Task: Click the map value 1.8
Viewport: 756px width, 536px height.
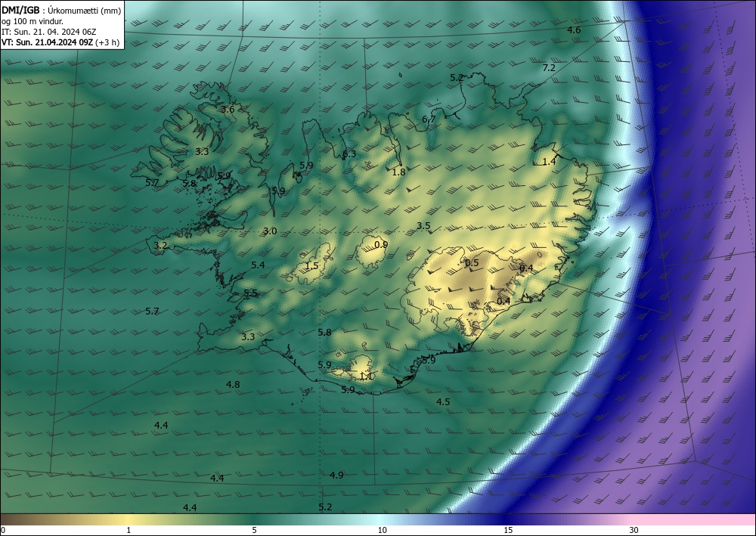Action: pyautogui.click(x=398, y=172)
